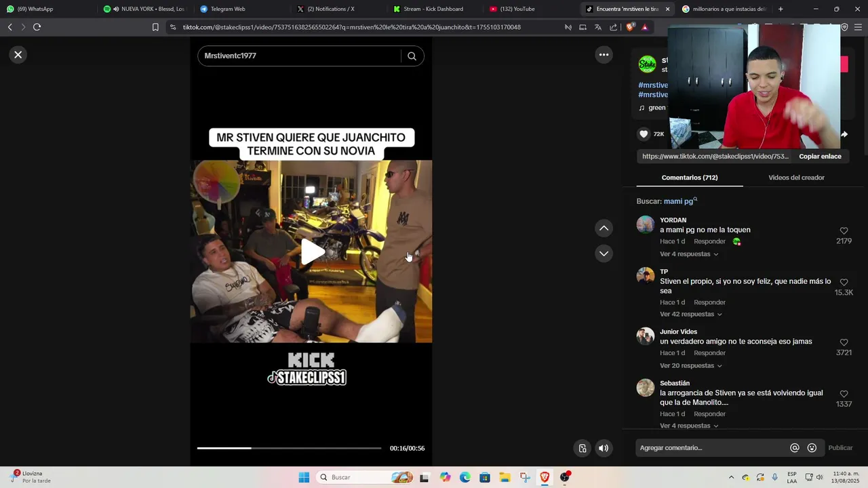This screenshot has width=868, height=488.
Task: Go to next video with down arrow
Action: (x=604, y=253)
